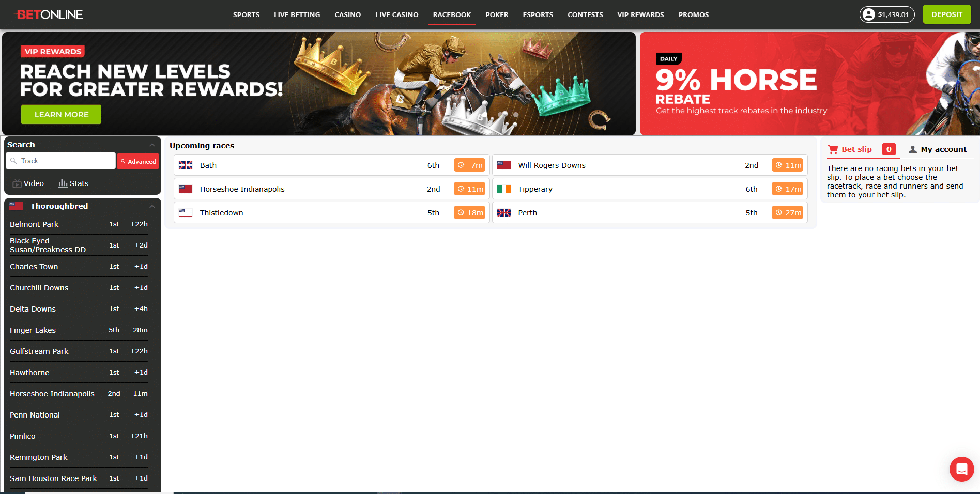Select Gulfstream Park track
The image size is (980, 494).
coord(79,351)
